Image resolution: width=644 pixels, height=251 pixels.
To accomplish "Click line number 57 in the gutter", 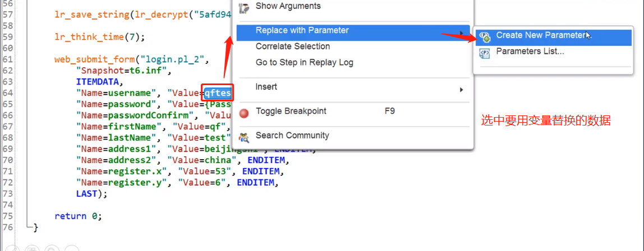I will pos(8,15).
